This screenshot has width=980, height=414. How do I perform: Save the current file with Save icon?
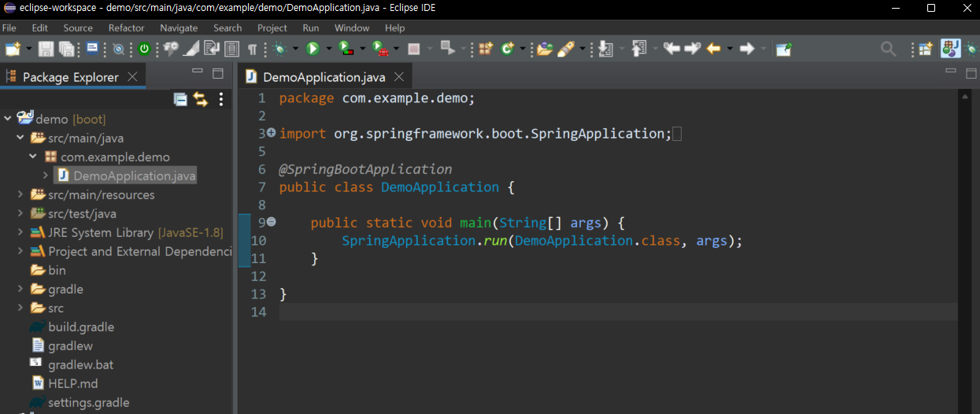(x=46, y=49)
